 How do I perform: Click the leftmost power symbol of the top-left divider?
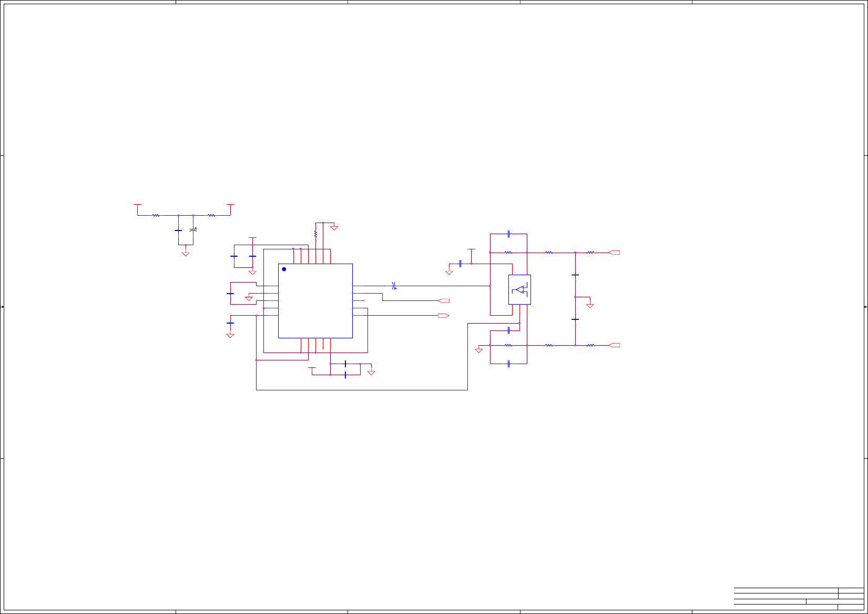(x=137, y=204)
